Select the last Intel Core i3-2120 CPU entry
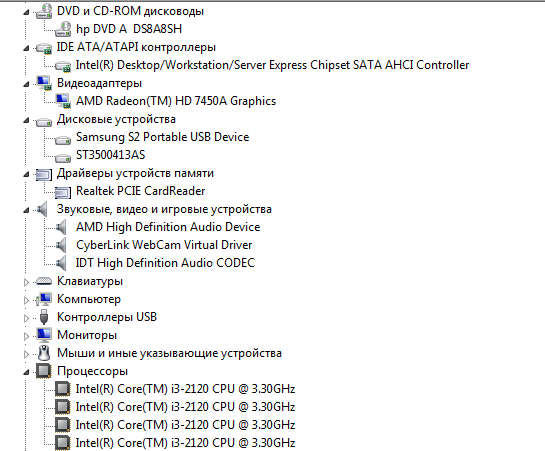 point(185,443)
